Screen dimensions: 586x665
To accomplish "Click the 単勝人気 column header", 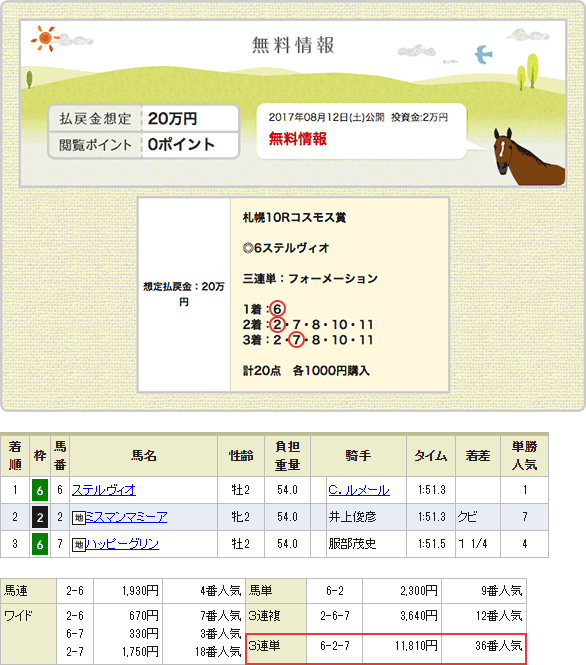I will click(525, 456).
